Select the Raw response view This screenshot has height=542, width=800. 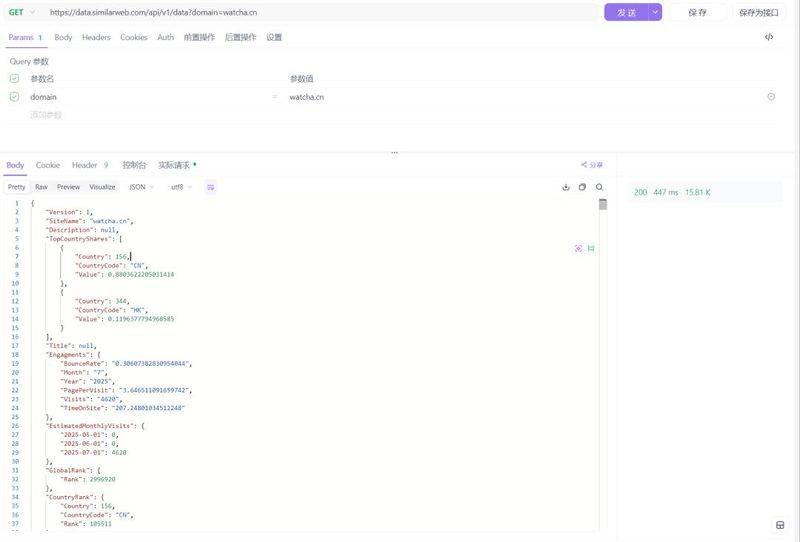(x=41, y=187)
